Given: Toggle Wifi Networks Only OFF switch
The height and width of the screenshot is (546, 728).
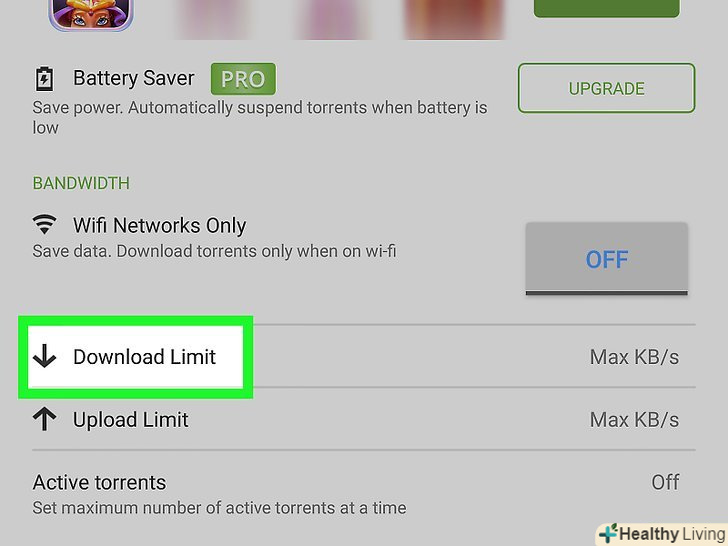Looking at the screenshot, I should [x=606, y=259].
